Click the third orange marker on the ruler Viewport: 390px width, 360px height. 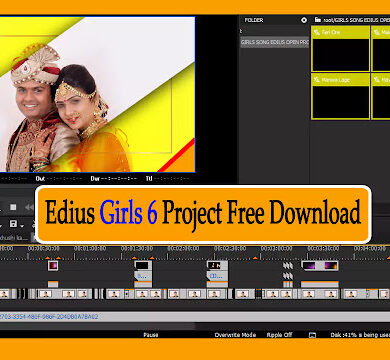point(134,258)
